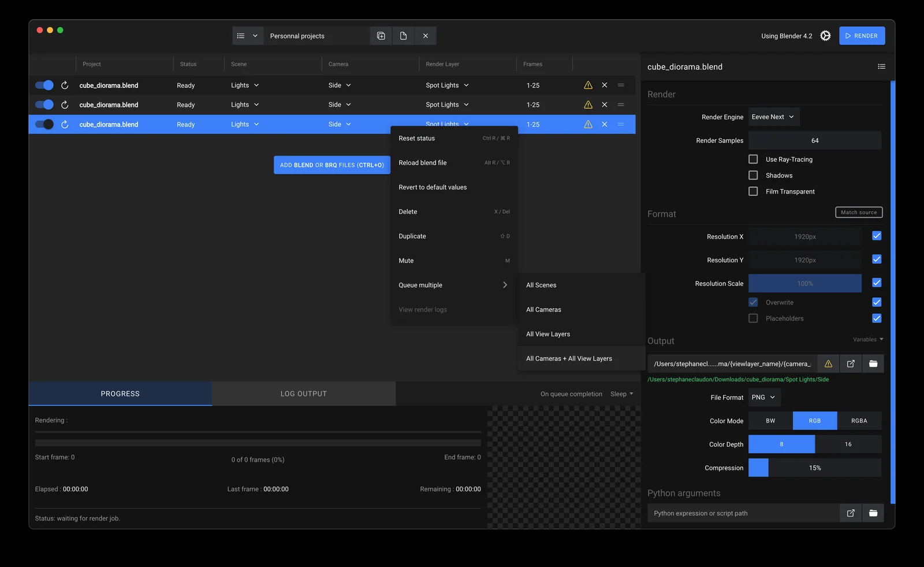Uncheck the Overwrite checkbox
Screen dimensions: 924x567
(753, 302)
